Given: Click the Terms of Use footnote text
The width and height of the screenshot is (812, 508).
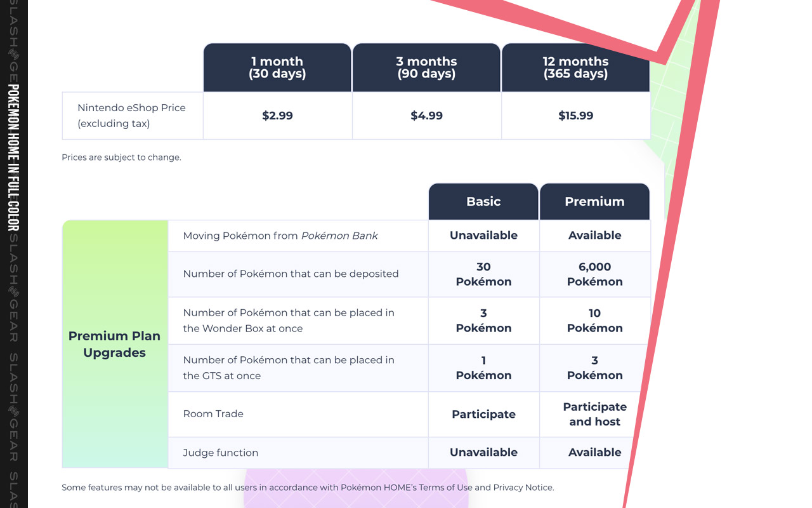Looking at the screenshot, I should (x=308, y=488).
